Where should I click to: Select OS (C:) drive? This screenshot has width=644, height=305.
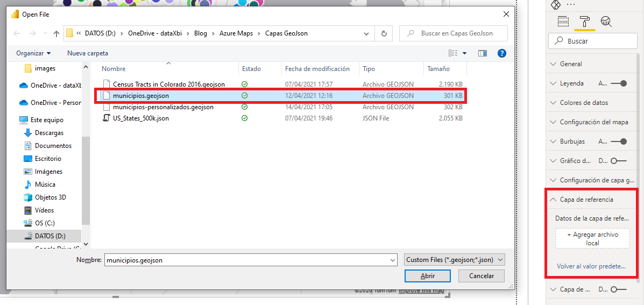pos(44,223)
